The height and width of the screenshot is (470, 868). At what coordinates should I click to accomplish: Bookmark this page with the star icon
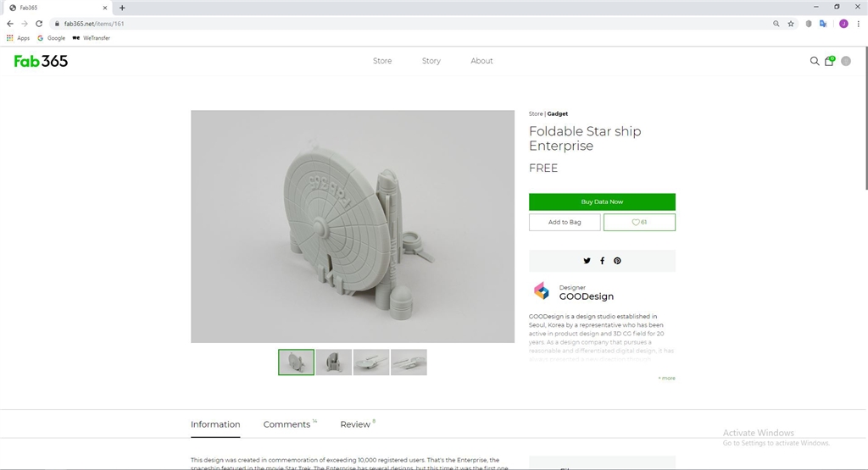(x=791, y=24)
